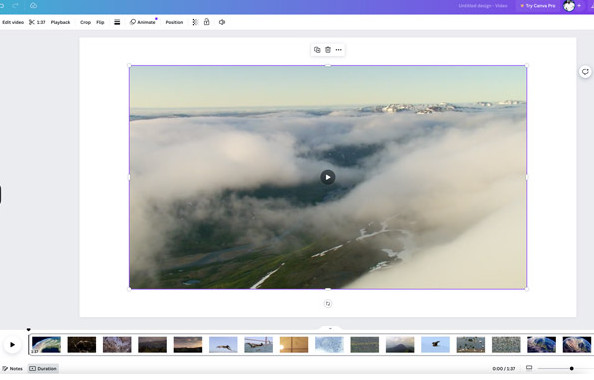
Task: Open the Animate panel
Action: 143,22
